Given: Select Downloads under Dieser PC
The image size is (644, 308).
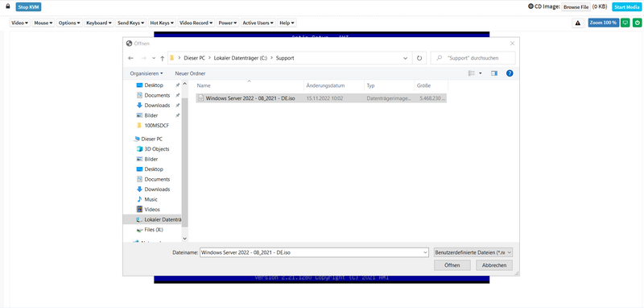Looking at the screenshot, I should tap(157, 189).
